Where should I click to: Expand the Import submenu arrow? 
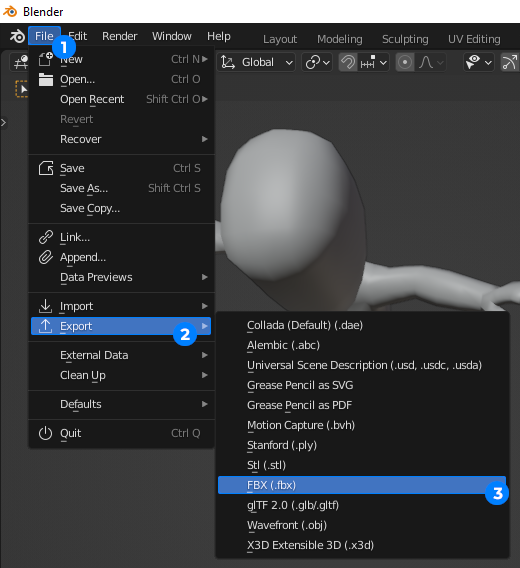click(x=205, y=306)
